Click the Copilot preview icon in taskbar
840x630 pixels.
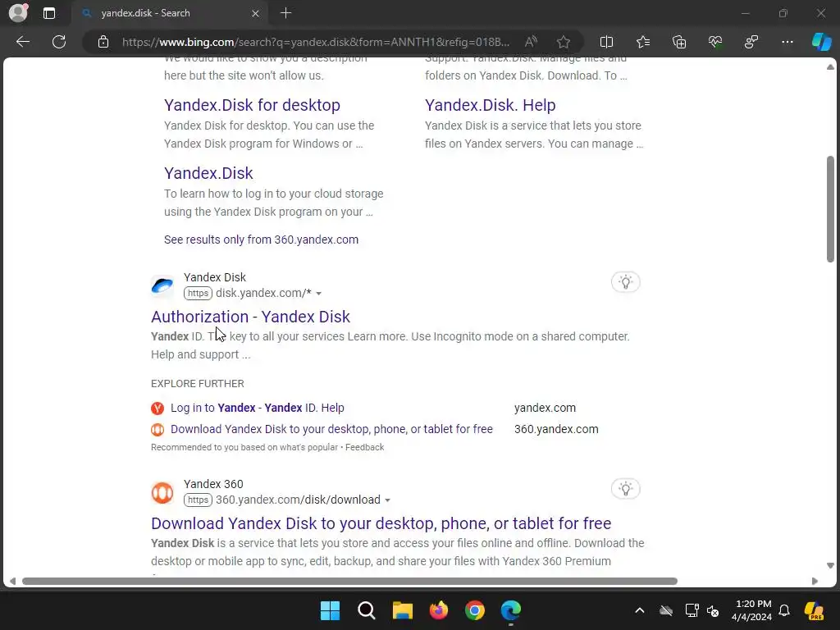(x=814, y=610)
